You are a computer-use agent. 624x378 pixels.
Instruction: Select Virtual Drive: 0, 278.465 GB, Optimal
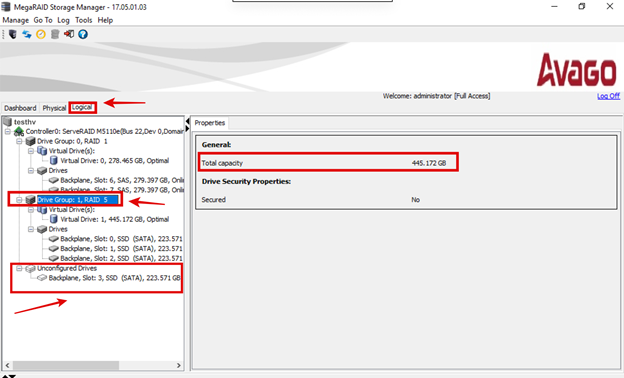115,161
